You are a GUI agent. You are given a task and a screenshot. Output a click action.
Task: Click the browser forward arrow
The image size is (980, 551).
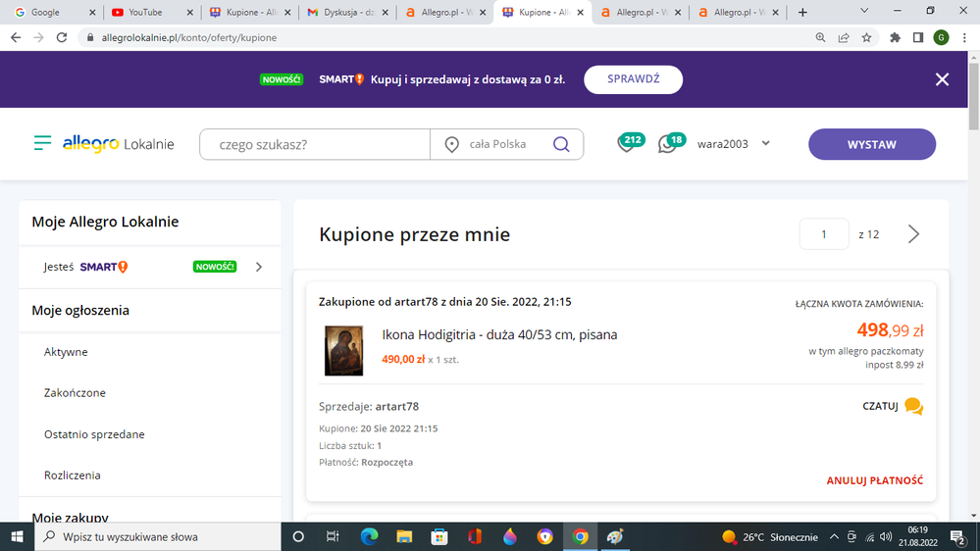click(x=39, y=37)
